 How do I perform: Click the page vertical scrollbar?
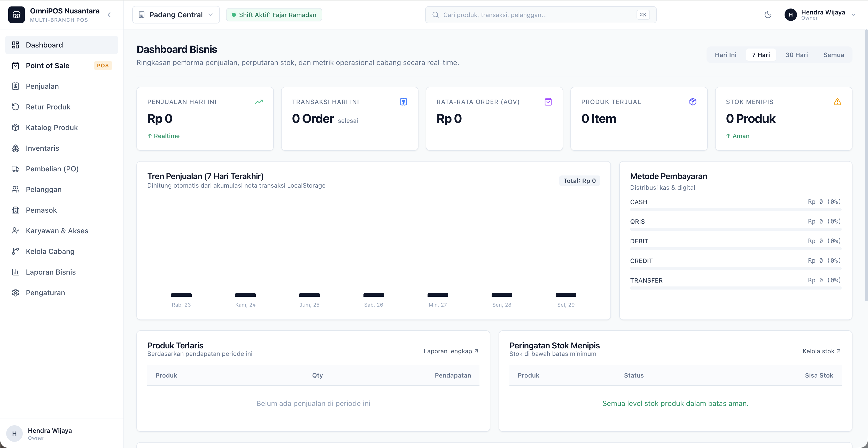pos(866,165)
